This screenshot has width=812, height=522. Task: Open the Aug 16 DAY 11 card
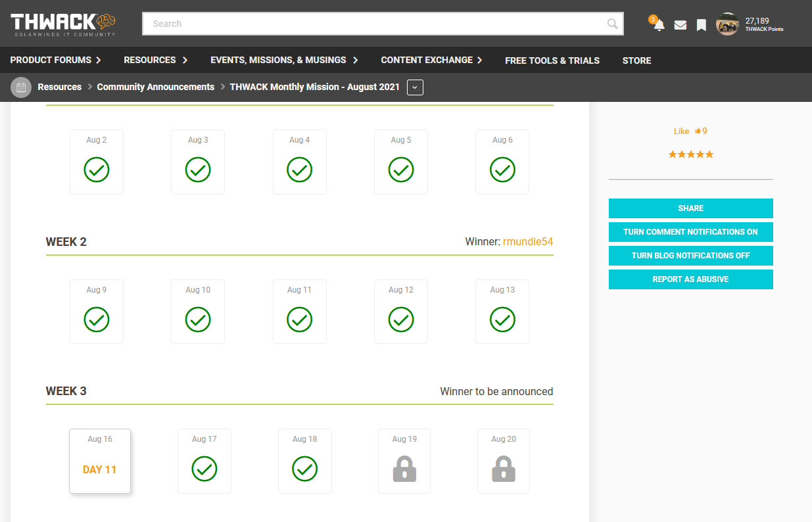pos(100,461)
